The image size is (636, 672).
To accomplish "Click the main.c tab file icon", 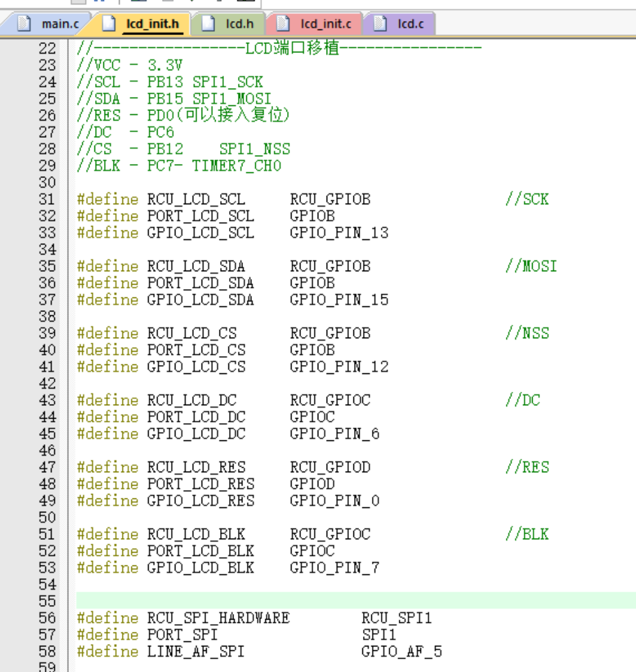I will [24, 23].
